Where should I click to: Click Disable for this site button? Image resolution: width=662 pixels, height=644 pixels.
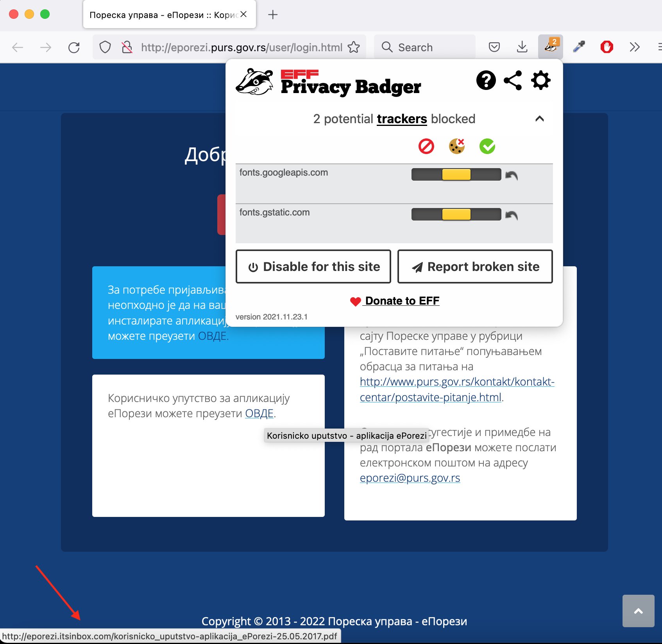click(x=313, y=267)
